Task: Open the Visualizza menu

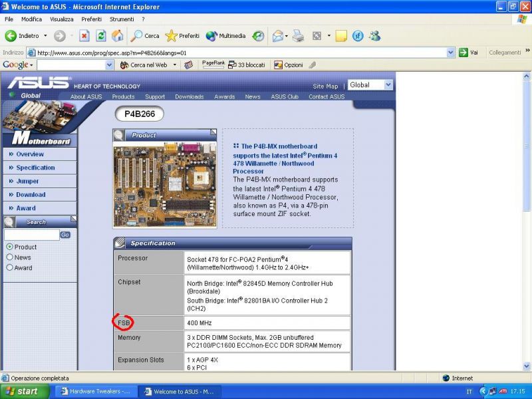Action: pos(61,19)
